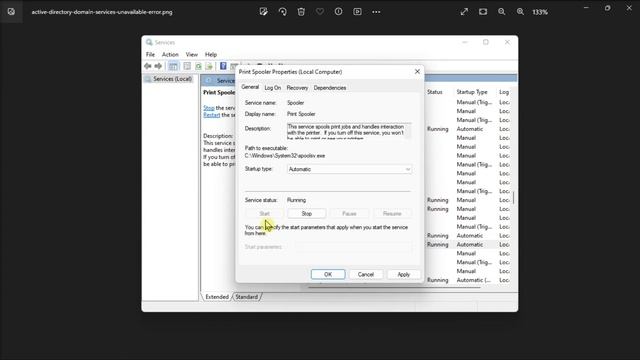Click the Automatic ( startup type cell
The height and width of the screenshot is (360, 640).
[x=473, y=280]
